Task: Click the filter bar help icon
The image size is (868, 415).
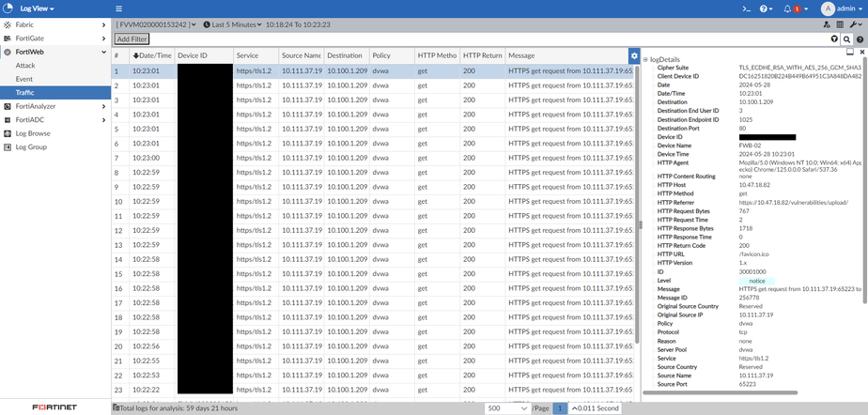Action: [860, 39]
